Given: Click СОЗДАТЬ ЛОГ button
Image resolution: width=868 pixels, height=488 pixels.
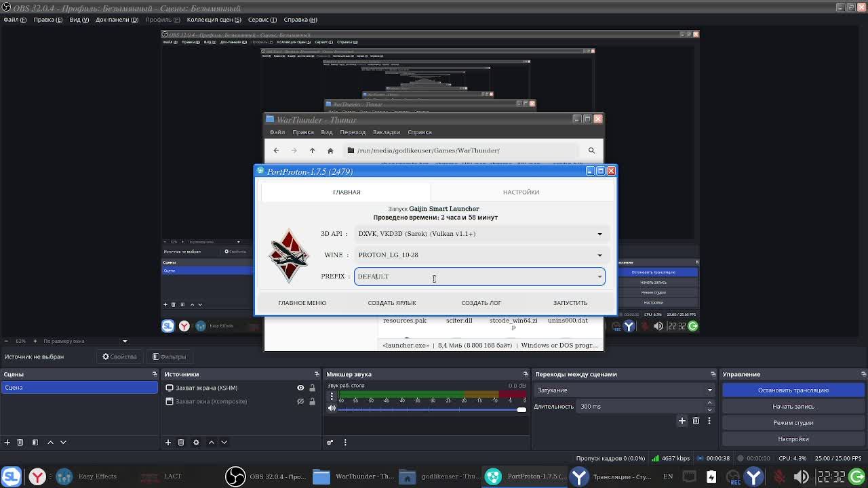Looking at the screenshot, I should [481, 303].
